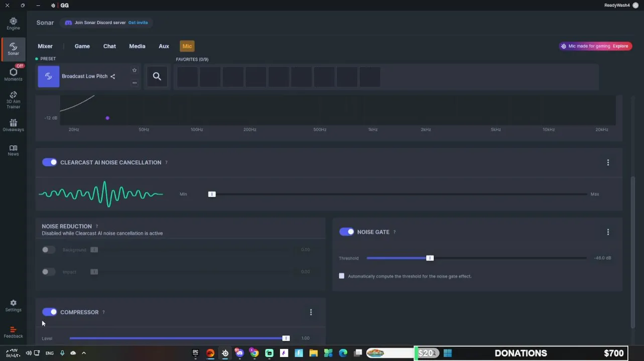
Task: Open the Sonar section in sidebar
Action: pyautogui.click(x=13, y=49)
